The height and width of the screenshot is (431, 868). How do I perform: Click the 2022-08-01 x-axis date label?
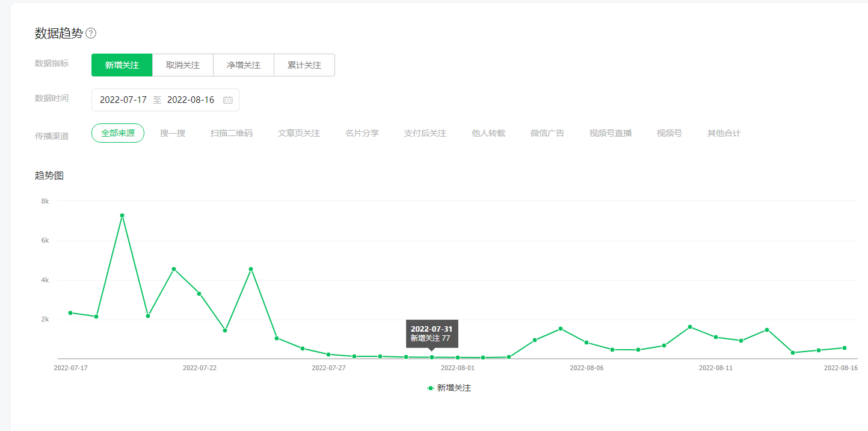[458, 367]
